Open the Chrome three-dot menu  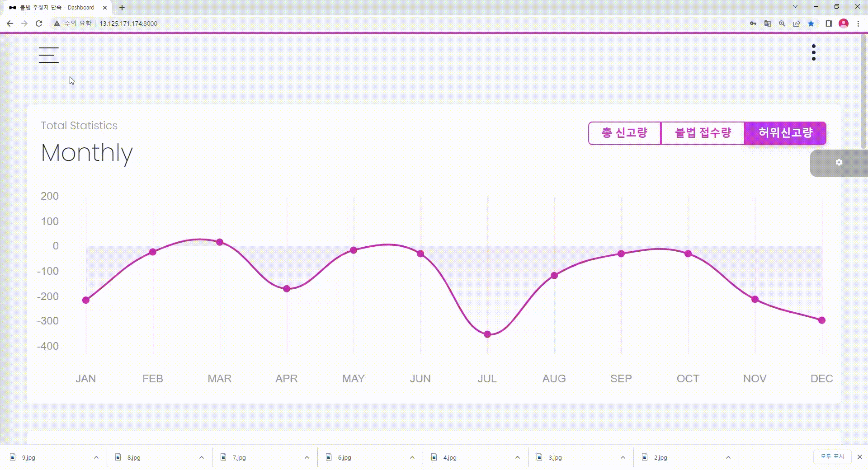click(x=858, y=23)
